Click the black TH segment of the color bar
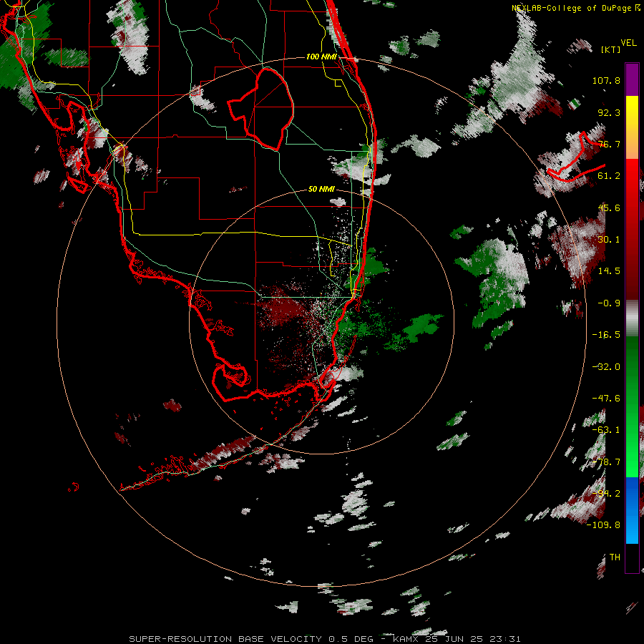Viewport: 644px width, 644px height. pyautogui.click(x=632, y=557)
